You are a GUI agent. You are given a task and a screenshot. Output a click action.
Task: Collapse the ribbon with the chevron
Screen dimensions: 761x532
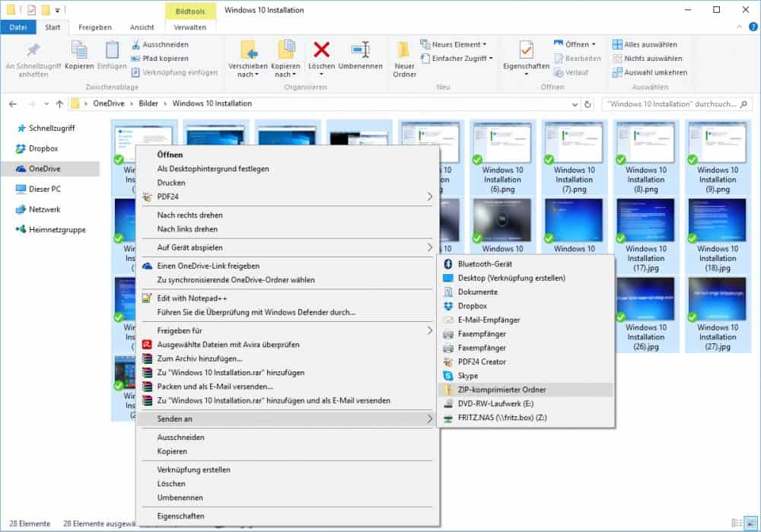click(739, 27)
